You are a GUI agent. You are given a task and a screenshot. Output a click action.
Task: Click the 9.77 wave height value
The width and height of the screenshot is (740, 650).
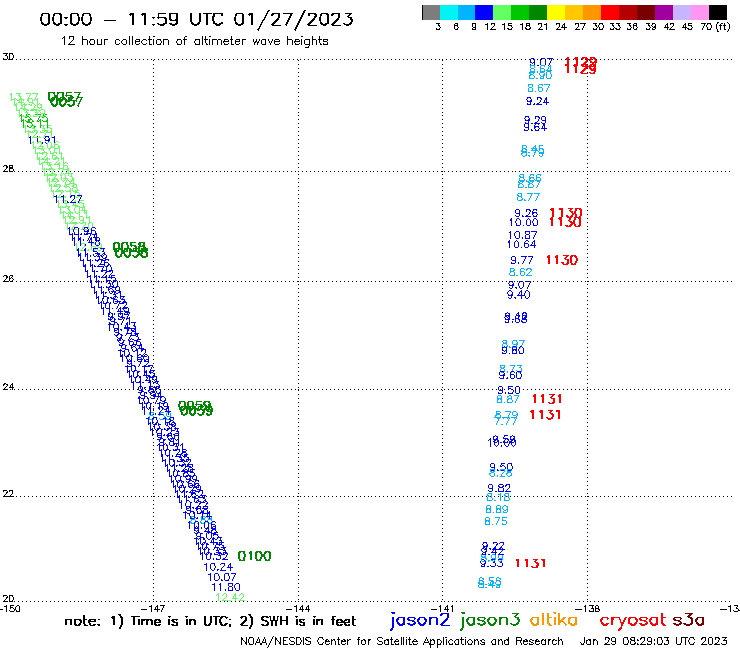pos(521,260)
